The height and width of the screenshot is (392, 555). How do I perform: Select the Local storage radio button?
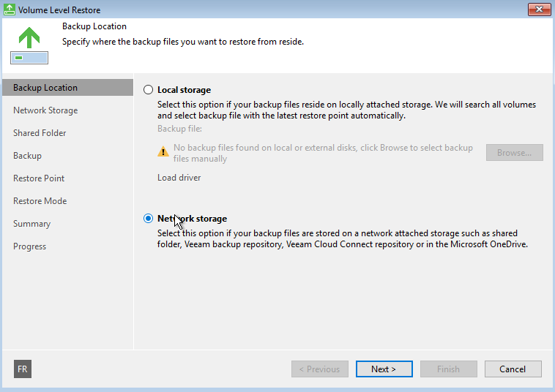tap(149, 90)
